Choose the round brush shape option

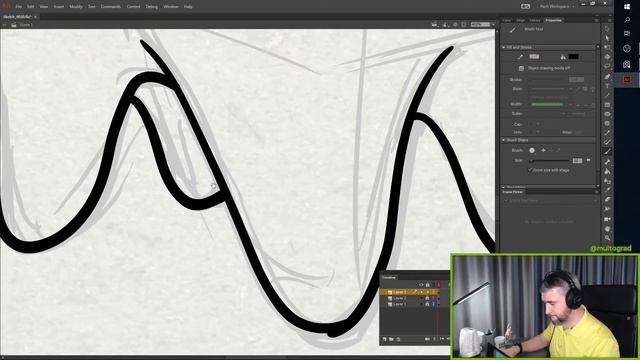click(x=532, y=150)
